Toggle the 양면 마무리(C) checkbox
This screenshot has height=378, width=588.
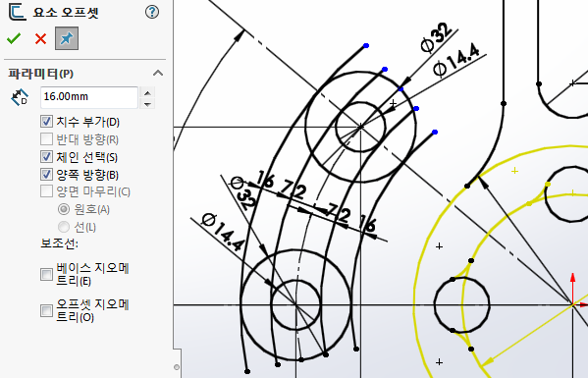coord(46,191)
